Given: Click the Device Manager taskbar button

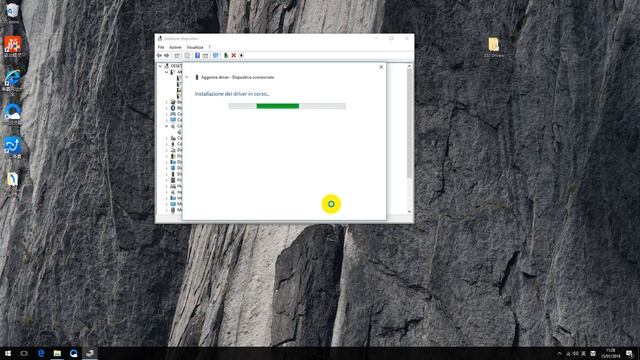Looking at the screenshot, I should click(x=90, y=353).
